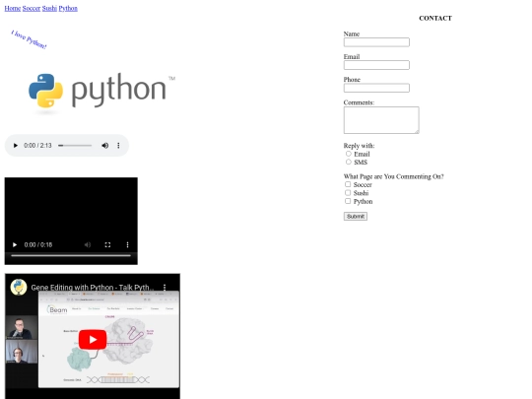Mute the audio player volume

(x=105, y=146)
